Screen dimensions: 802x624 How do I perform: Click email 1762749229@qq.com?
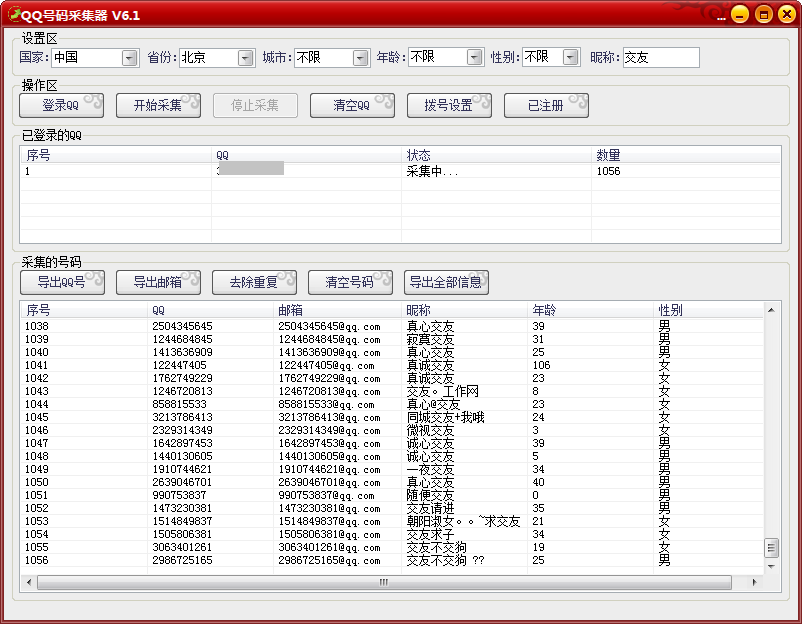pyautogui.click(x=329, y=378)
